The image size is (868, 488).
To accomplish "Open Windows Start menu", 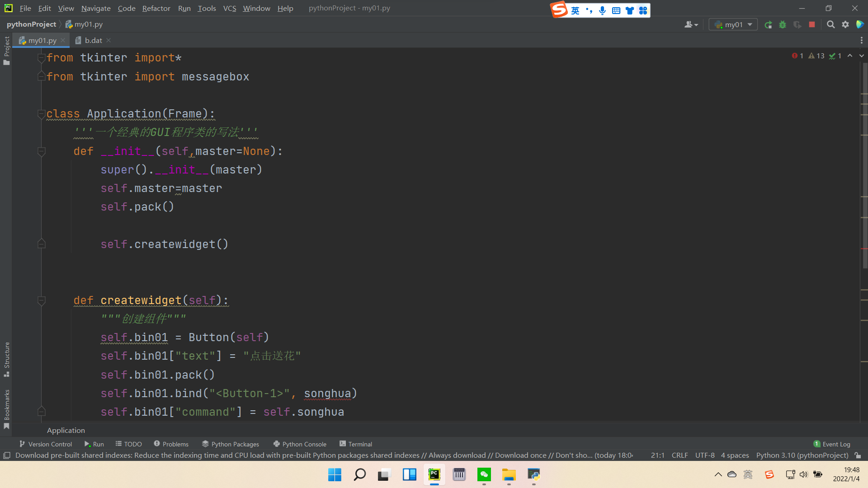I will (335, 474).
